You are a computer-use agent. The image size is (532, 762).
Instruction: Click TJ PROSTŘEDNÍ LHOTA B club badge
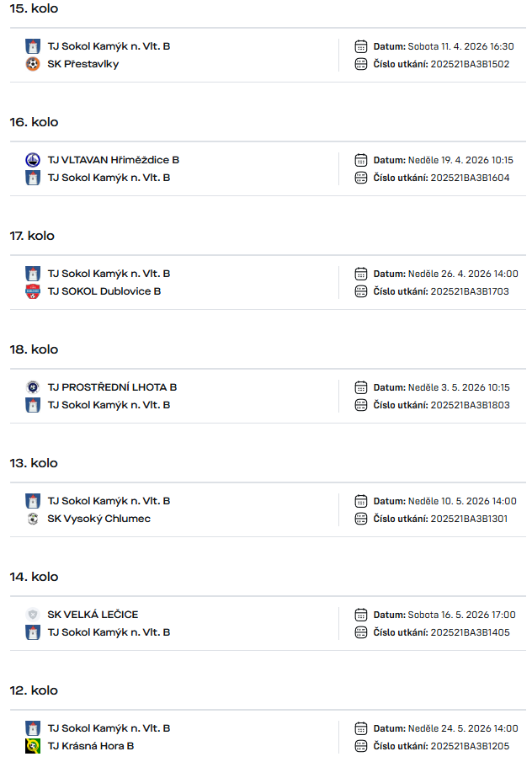coord(33,387)
